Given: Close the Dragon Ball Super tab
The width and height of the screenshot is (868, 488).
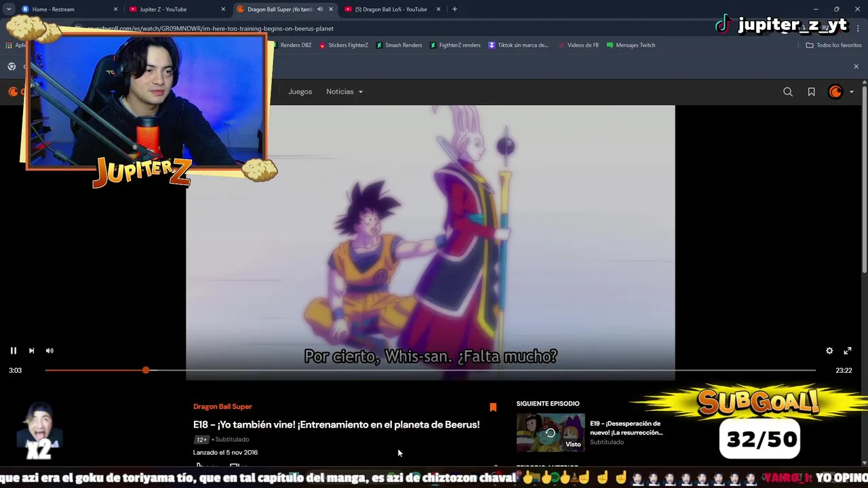Looking at the screenshot, I should (331, 9).
